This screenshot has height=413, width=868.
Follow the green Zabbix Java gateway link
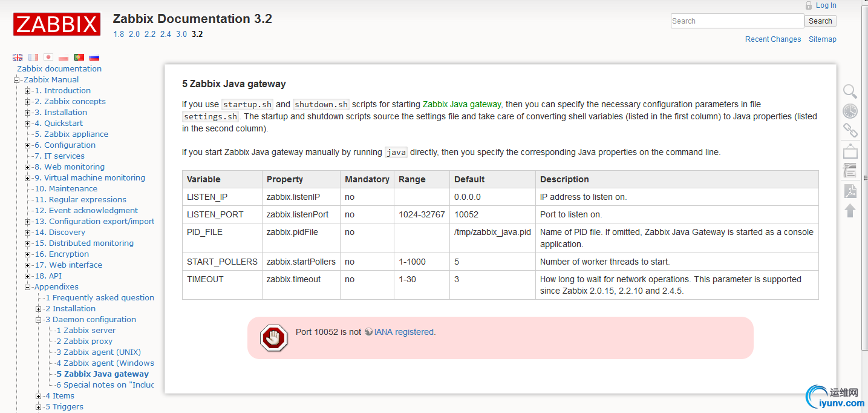463,104
